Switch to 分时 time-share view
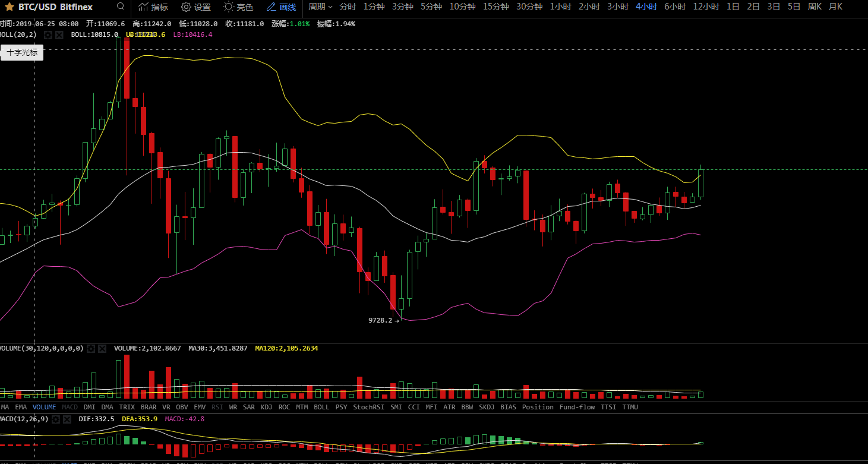Image resolution: width=868 pixels, height=464 pixels. pyautogui.click(x=348, y=7)
